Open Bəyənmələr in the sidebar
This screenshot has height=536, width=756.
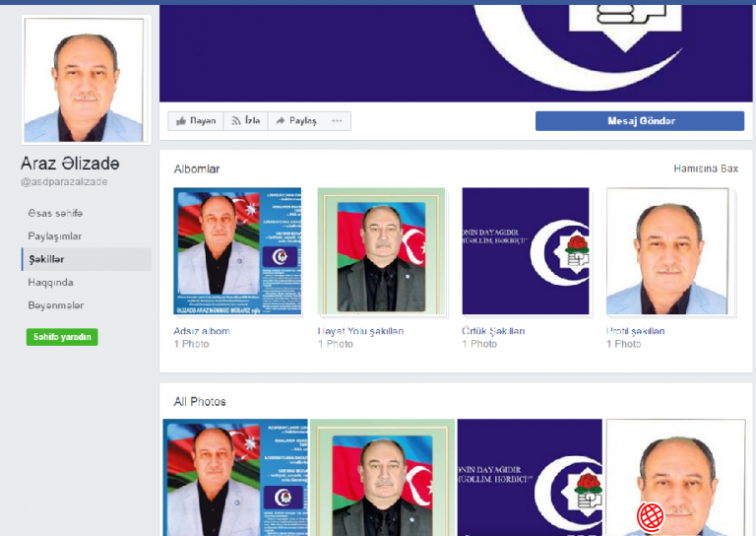pyautogui.click(x=56, y=305)
